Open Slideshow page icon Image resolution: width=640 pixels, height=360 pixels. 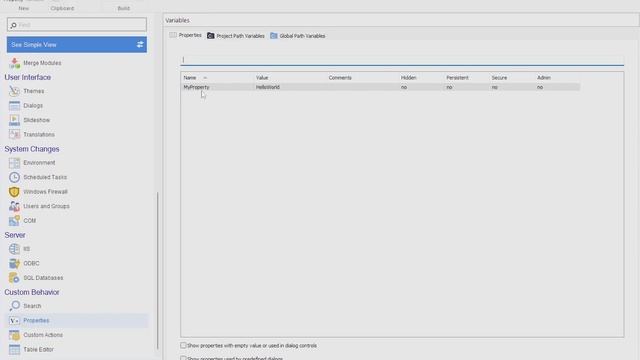[x=14, y=120]
